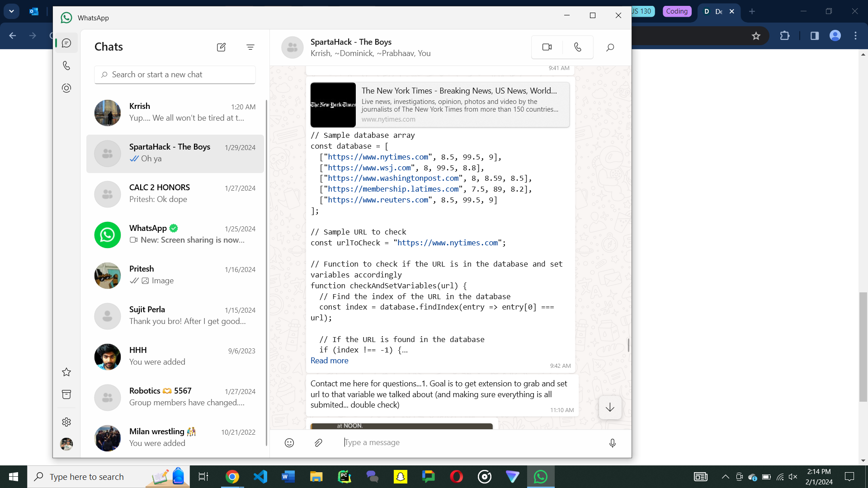
Task: Open the Calls tab in sidebar
Action: [x=66, y=66]
